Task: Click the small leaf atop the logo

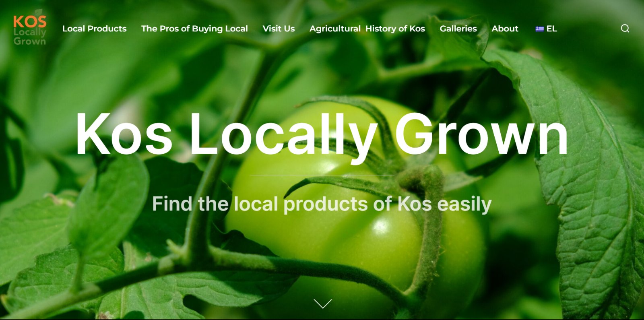Action: tap(38, 12)
